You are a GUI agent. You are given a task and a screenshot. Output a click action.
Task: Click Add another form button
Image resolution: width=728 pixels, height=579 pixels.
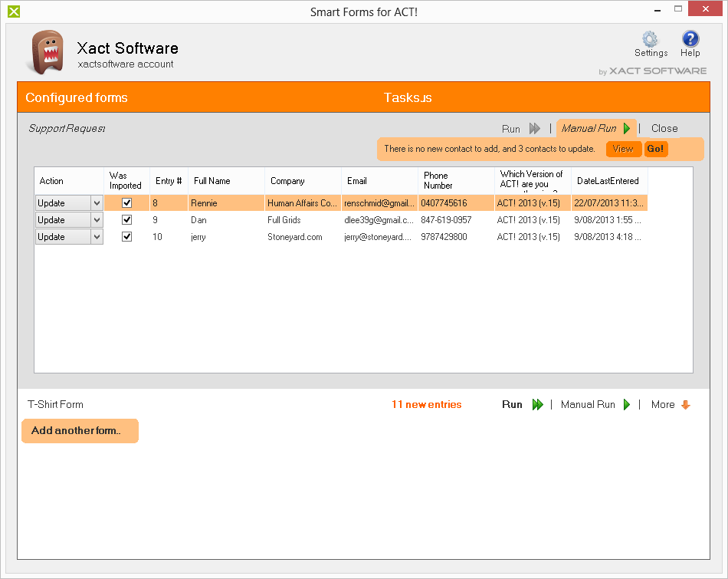click(x=80, y=431)
